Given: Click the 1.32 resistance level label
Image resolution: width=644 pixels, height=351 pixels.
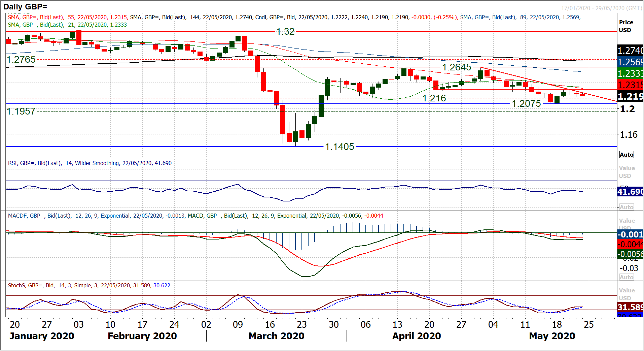Looking at the screenshot, I should point(285,32).
